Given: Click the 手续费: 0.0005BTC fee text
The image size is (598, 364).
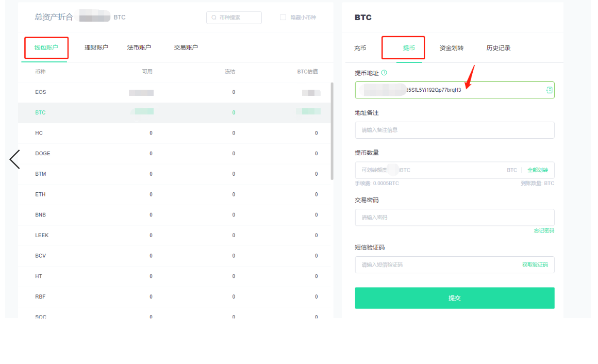Looking at the screenshot, I should point(377,184).
